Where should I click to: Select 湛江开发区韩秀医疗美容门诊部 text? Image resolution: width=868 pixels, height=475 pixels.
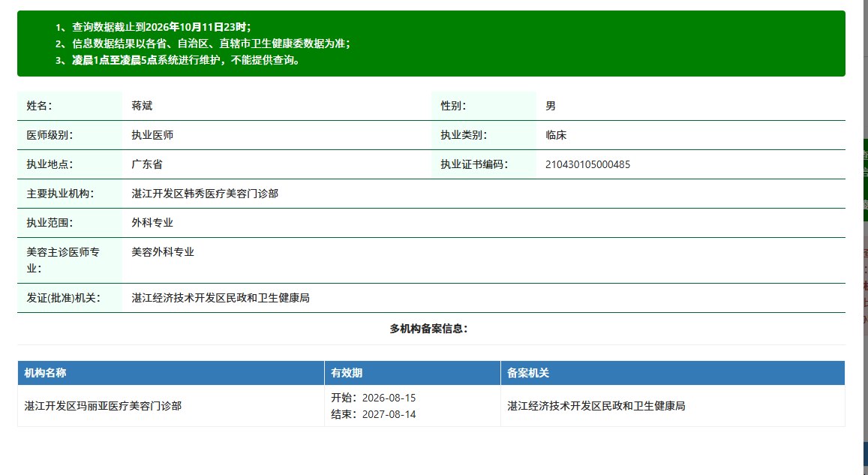[x=205, y=194]
